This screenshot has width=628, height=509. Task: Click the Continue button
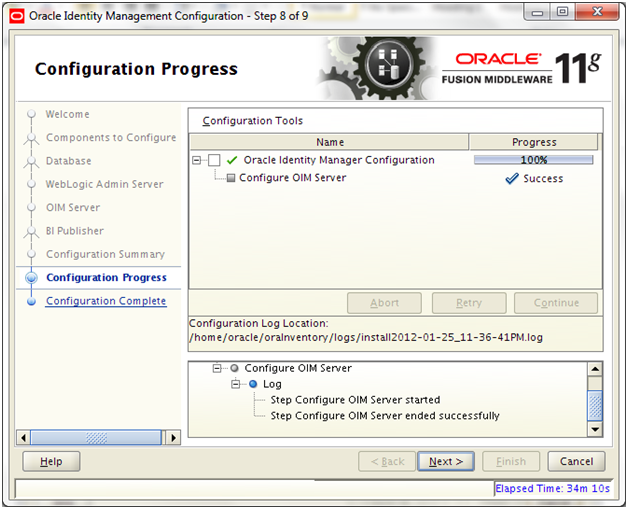(x=556, y=303)
